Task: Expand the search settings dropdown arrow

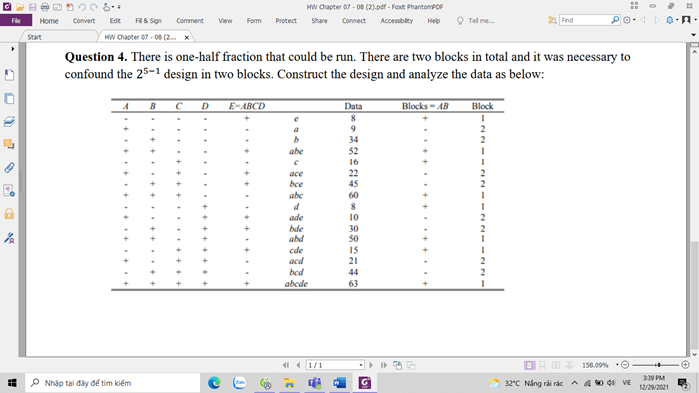Action: tap(634, 20)
